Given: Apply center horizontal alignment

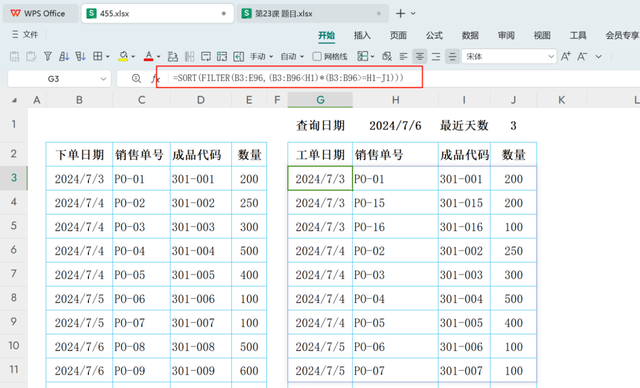Looking at the screenshot, I should click(x=420, y=56).
